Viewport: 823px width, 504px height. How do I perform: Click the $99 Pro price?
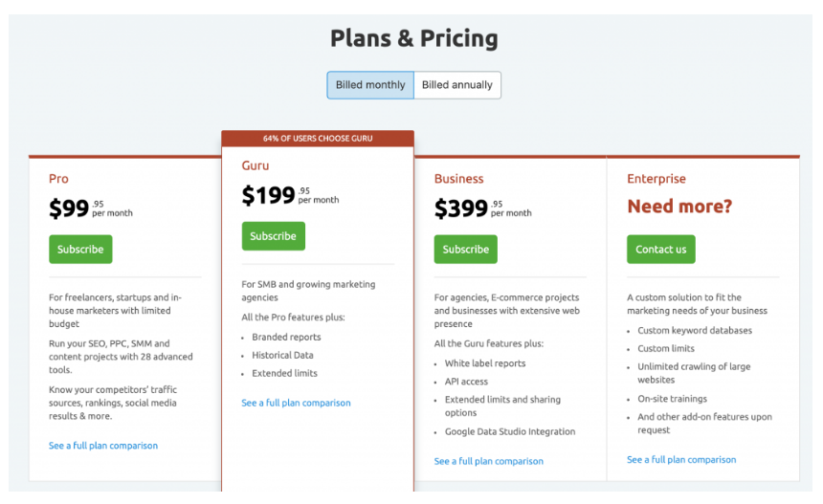(70, 208)
